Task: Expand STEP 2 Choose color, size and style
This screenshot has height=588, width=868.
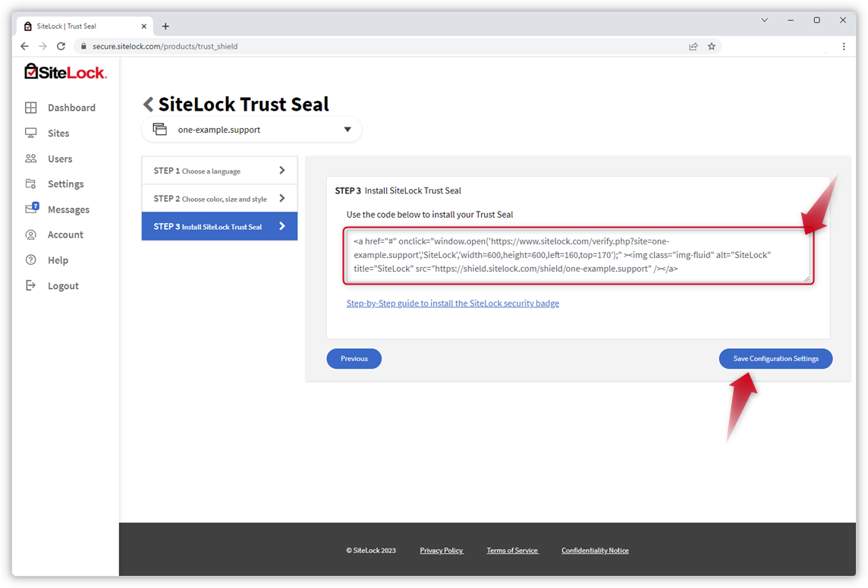Action: click(x=219, y=198)
